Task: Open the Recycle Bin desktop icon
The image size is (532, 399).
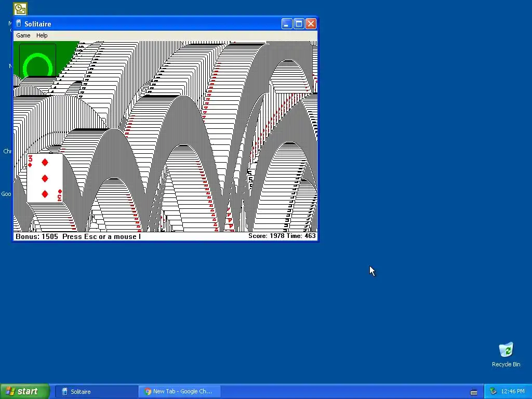Action: click(x=506, y=354)
